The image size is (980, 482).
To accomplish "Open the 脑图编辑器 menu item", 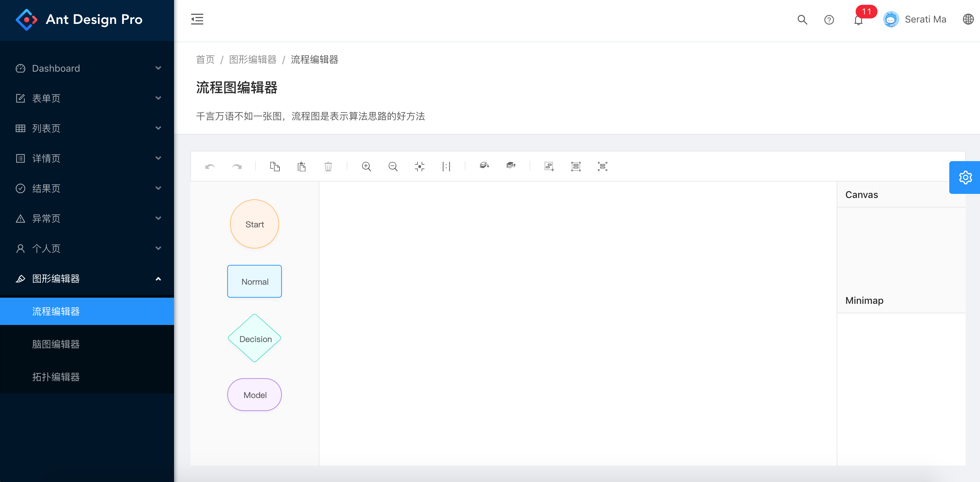I will pos(87,344).
